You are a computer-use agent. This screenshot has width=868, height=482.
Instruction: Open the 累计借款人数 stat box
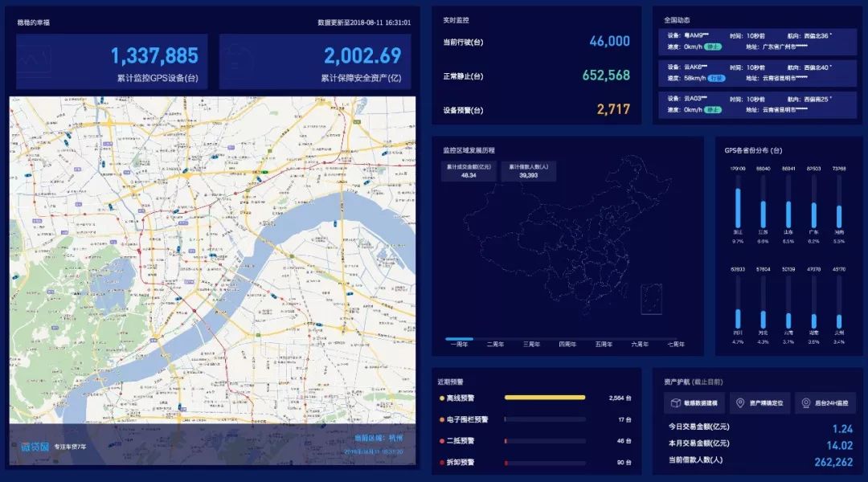tap(528, 170)
